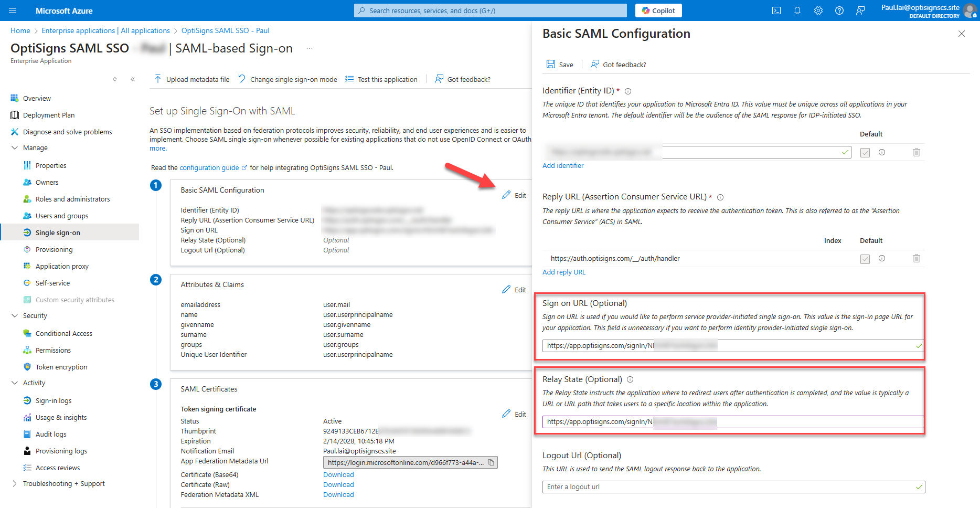Toggle default checkbox for auth.optisigns.com reply URL

click(x=865, y=259)
